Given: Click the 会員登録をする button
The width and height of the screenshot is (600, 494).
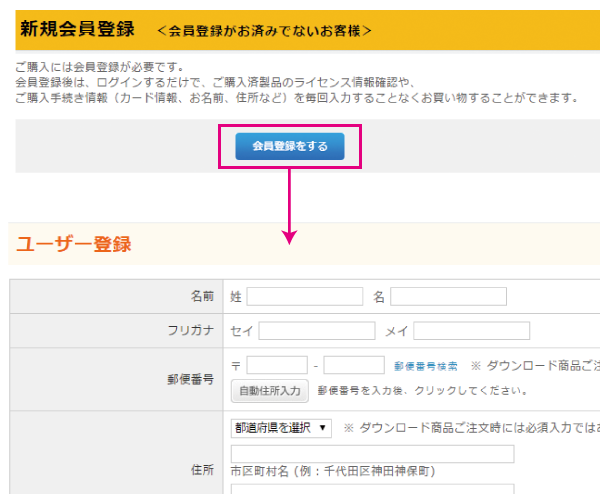Looking at the screenshot, I should pyautogui.click(x=289, y=146).
